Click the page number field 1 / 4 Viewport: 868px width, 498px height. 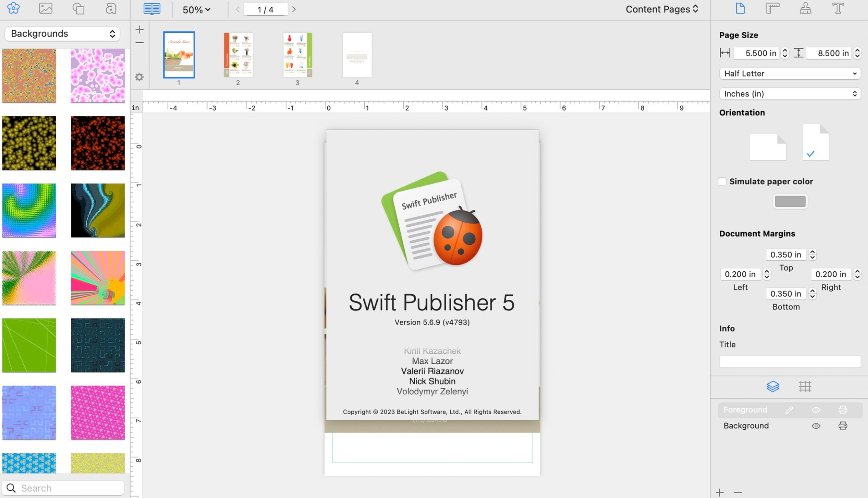[265, 9]
